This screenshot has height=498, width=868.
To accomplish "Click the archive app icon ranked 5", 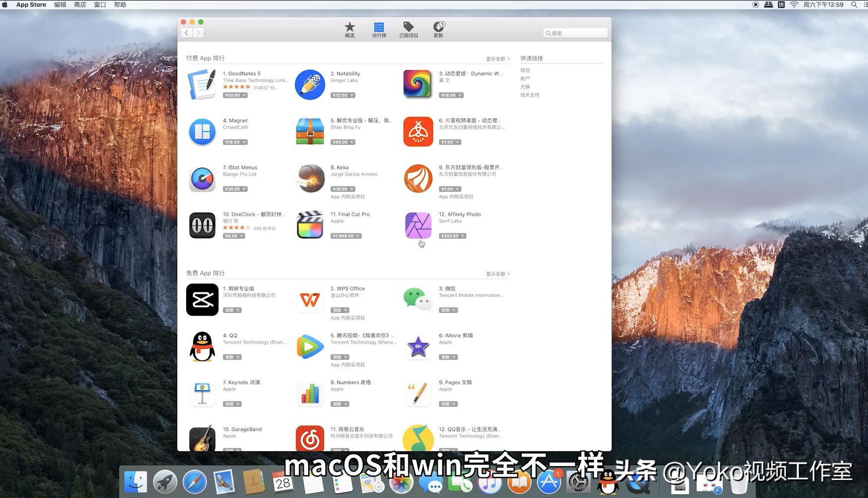I will click(x=310, y=131).
